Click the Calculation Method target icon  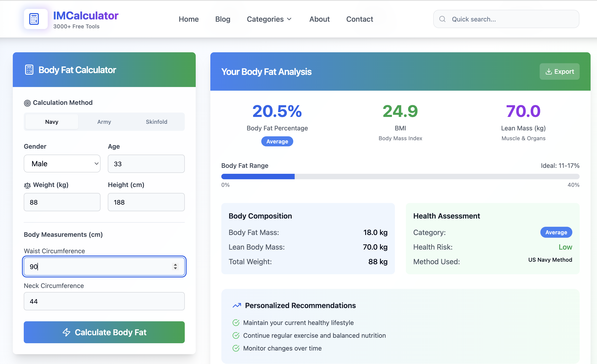27,103
